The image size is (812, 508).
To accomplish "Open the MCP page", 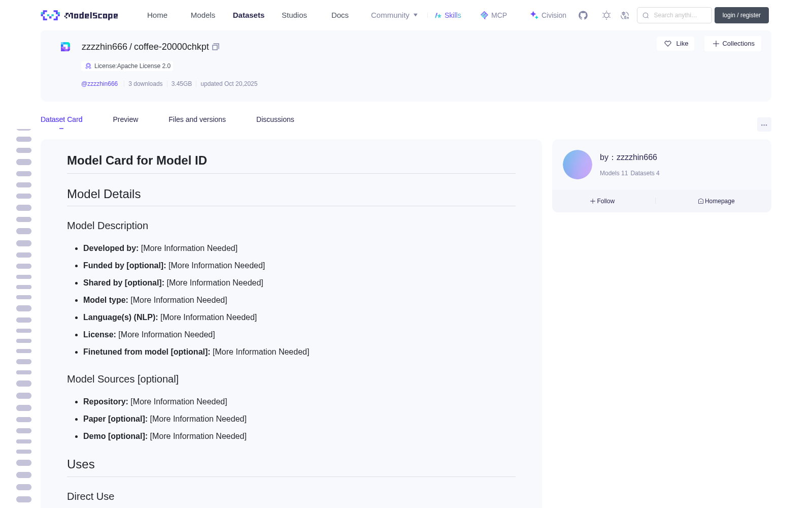I will point(494,15).
